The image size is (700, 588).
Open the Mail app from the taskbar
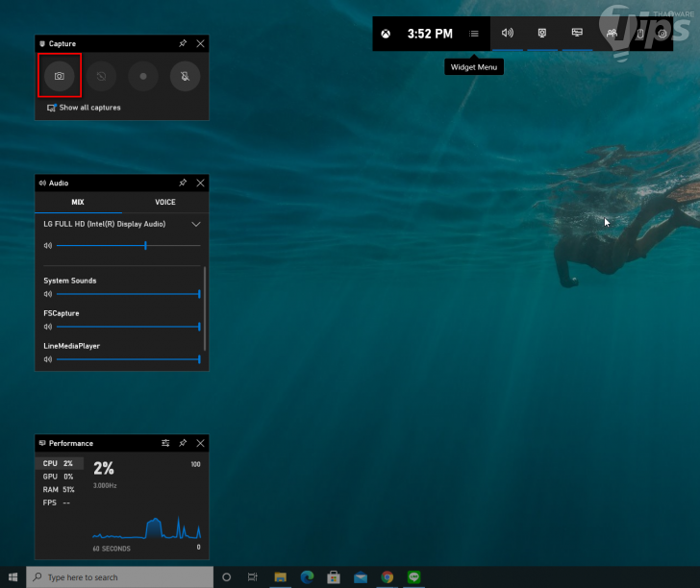361,577
